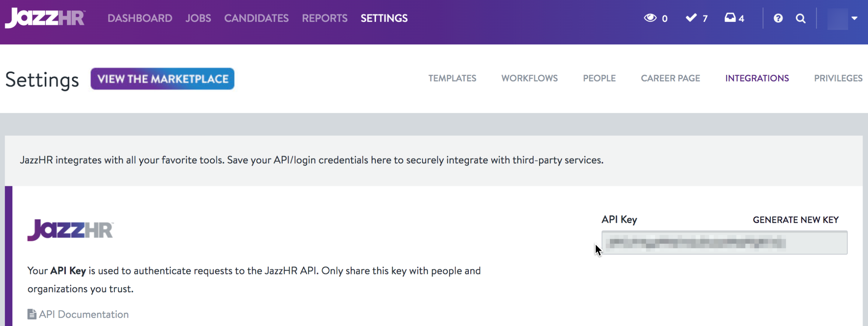868x326 pixels.
Task: Click the API Key label
Action: 619,219
